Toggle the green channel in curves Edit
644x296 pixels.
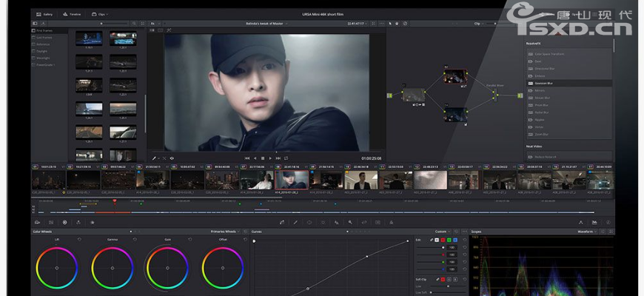pyautogui.click(x=449, y=240)
